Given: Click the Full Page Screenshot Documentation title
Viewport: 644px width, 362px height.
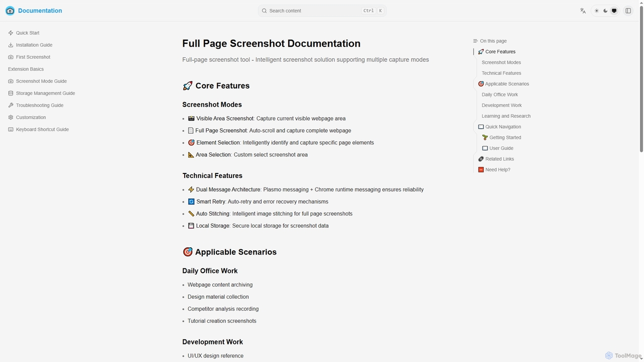Looking at the screenshot, I should (x=271, y=43).
